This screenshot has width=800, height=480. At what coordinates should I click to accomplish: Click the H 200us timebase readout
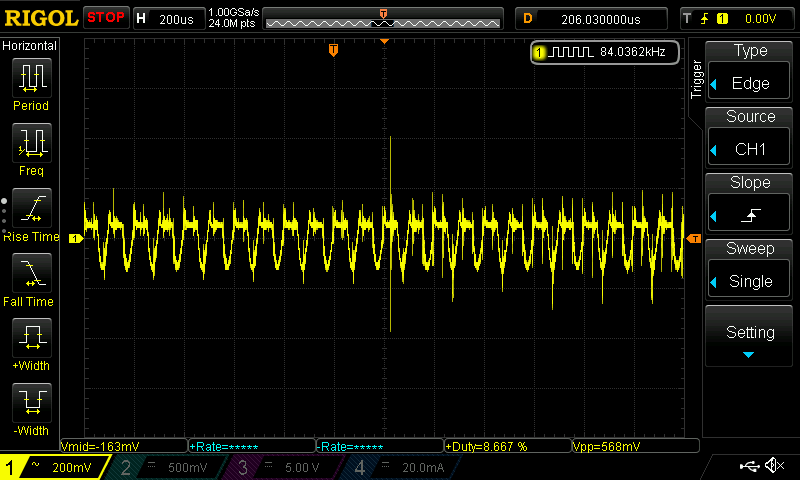pyautogui.click(x=168, y=19)
